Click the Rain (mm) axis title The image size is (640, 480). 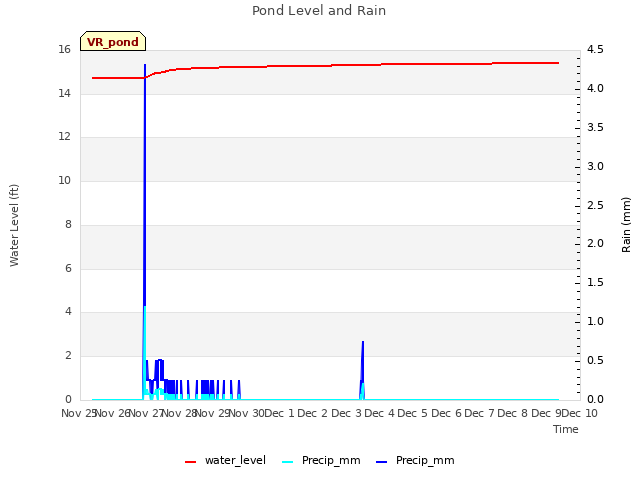pyautogui.click(x=626, y=225)
